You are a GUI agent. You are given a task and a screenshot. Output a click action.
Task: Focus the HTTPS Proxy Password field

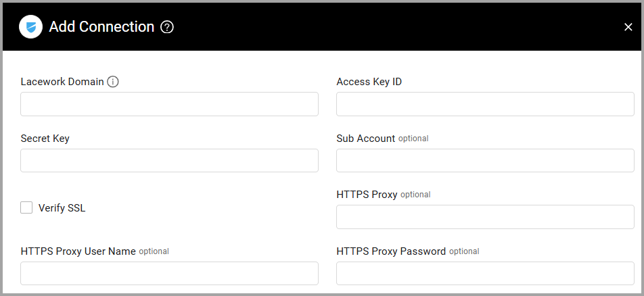pos(485,274)
